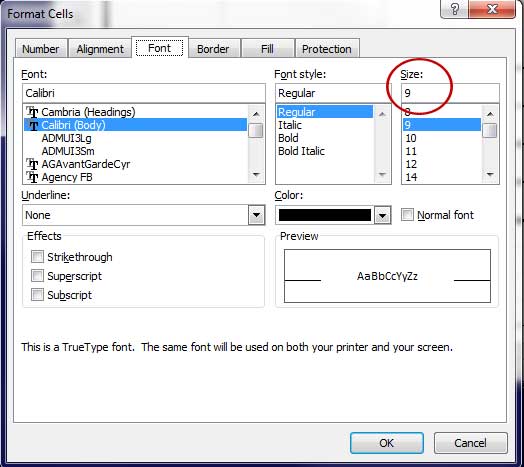The width and height of the screenshot is (524, 467).
Task: Select Calibri (Body) in font list
Action: [x=135, y=125]
